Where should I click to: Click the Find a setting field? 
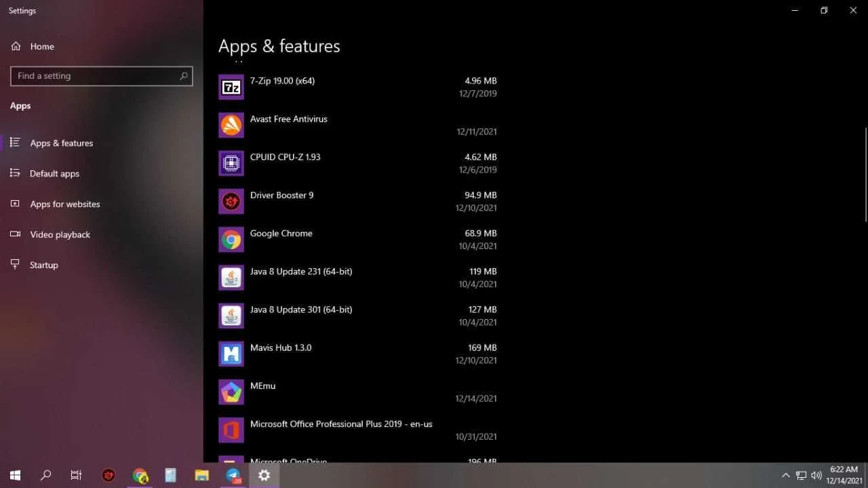[x=102, y=76]
